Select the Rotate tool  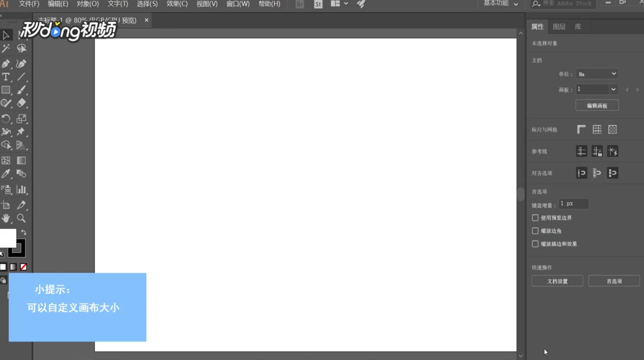pyautogui.click(x=6, y=119)
